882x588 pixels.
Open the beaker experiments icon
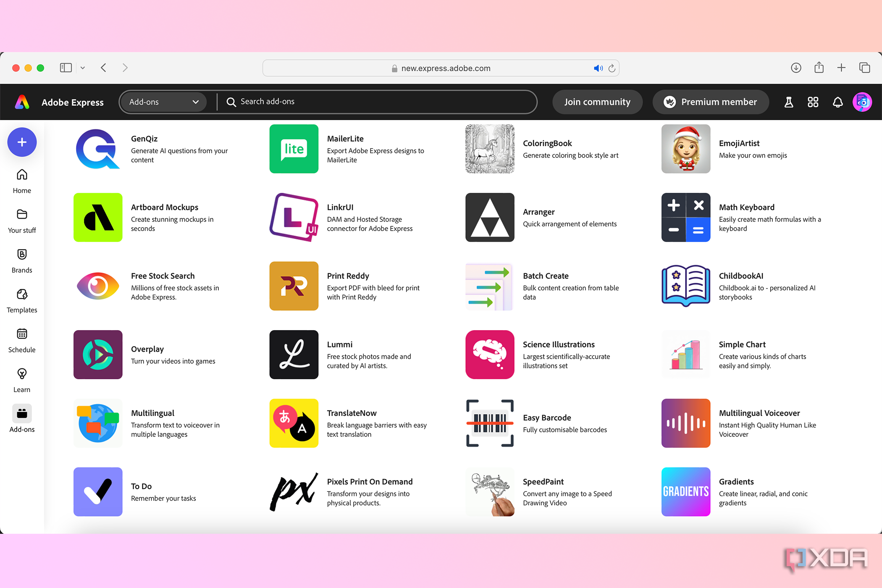point(789,102)
